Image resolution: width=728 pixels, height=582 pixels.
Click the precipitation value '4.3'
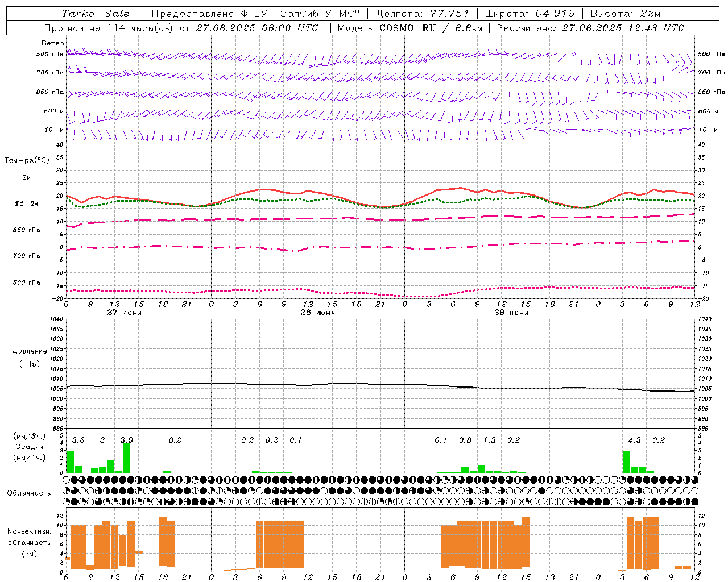pyautogui.click(x=634, y=440)
